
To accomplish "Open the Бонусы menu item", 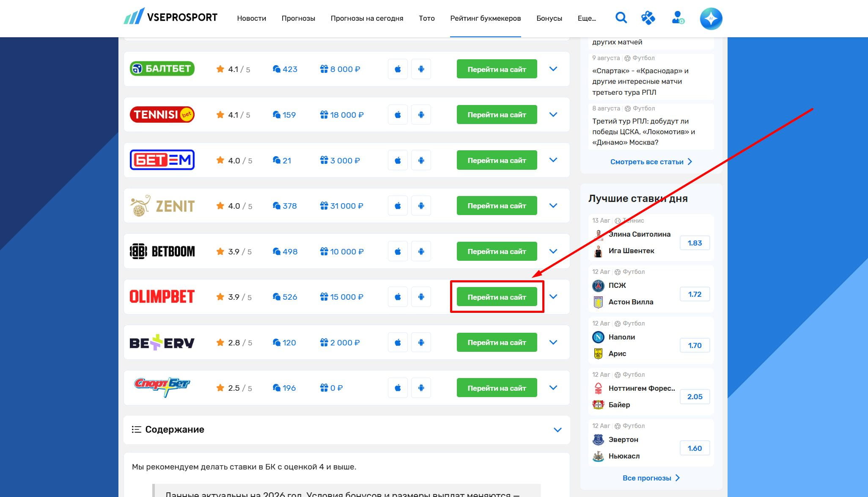I will pyautogui.click(x=549, y=18).
